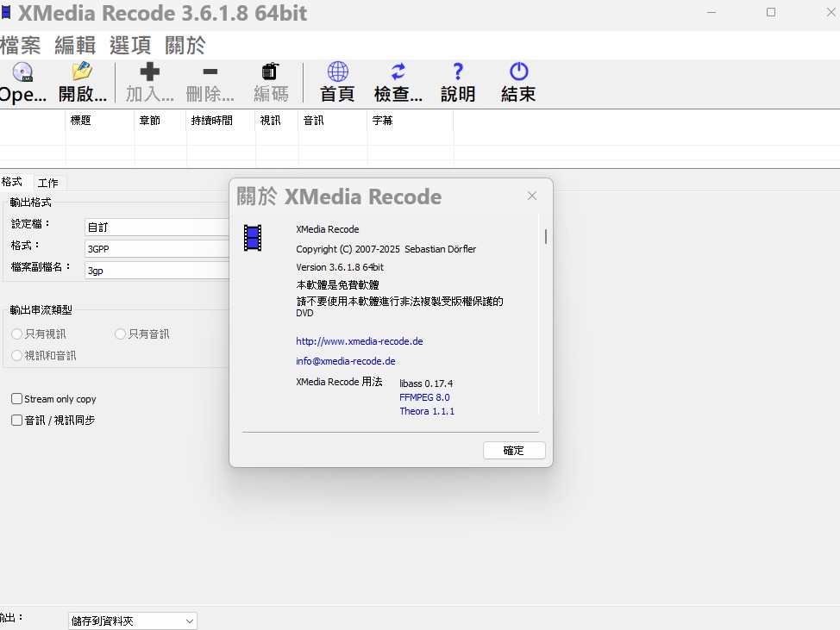Viewport: 840px width, 630px height.
Task: Click the Open Disc toolbar icon
Action: 22,72
